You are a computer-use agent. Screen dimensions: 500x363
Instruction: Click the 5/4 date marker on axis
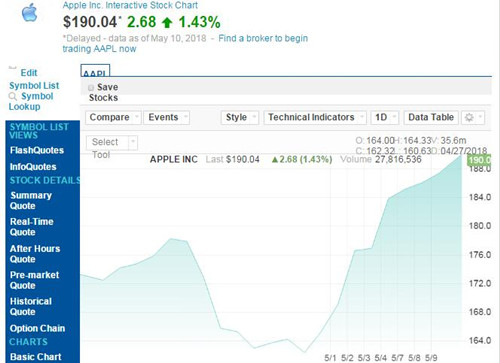click(x=380, y=358)
